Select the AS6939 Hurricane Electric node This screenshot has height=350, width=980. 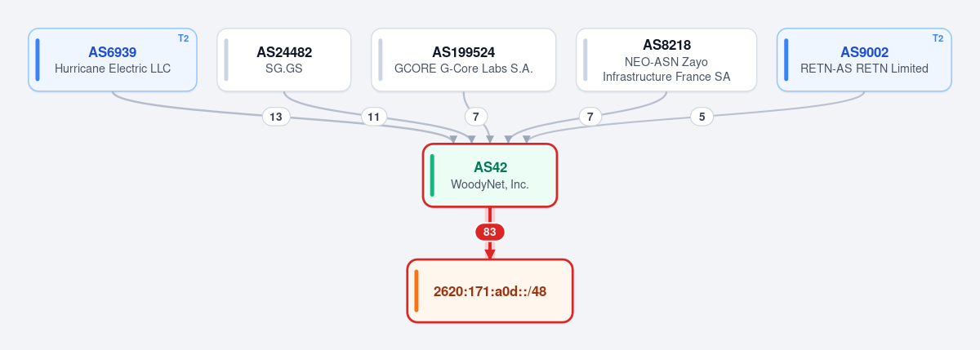point(113,60)
